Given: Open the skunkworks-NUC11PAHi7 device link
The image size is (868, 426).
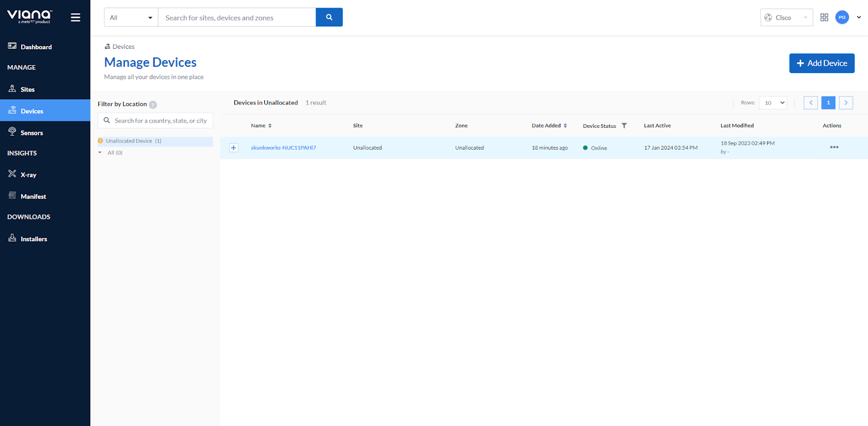Looking at the screenshot, I should [x=283, y=148].
